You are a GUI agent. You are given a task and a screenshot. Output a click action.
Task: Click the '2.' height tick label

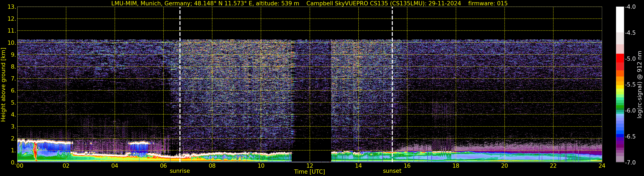click(x=13, y=138)
